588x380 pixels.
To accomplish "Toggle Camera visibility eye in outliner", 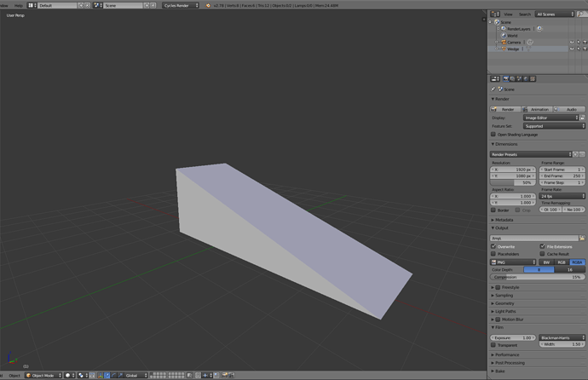I will 572,43.
